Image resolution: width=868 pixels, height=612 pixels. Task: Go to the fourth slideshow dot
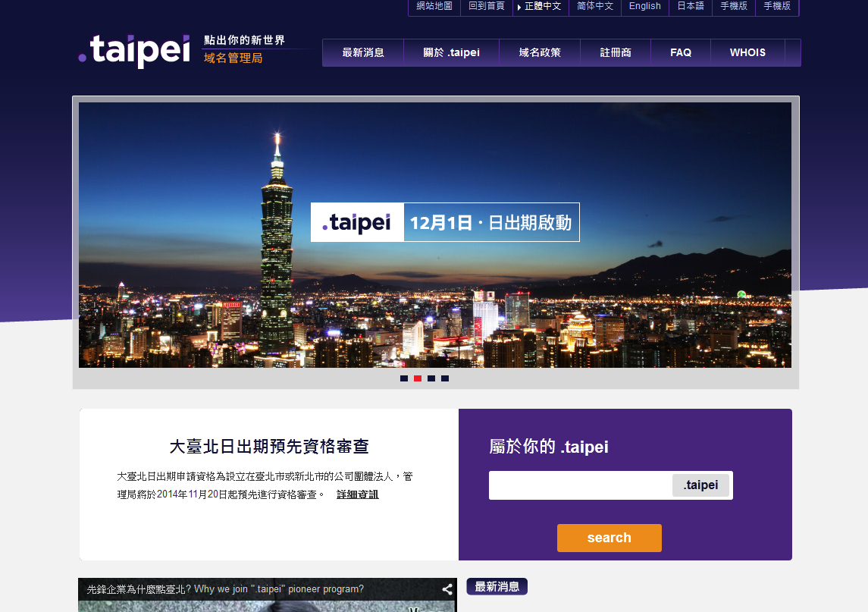pos(445,378)
